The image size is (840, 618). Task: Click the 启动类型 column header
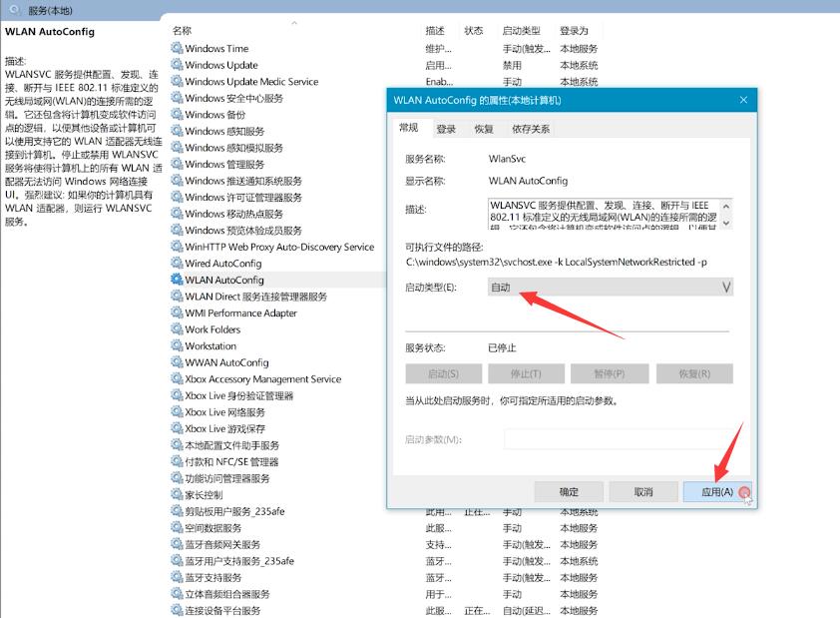pyautogui.click(x=521, y=31)
